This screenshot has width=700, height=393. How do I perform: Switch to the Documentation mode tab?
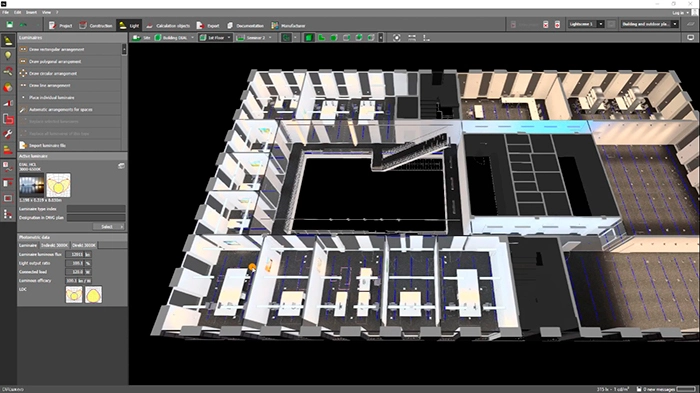coord(246,25)
